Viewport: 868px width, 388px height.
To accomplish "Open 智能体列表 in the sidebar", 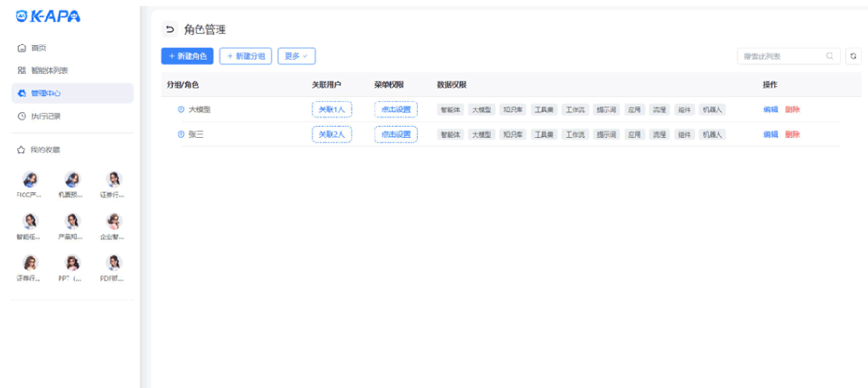I will (49, 71).
